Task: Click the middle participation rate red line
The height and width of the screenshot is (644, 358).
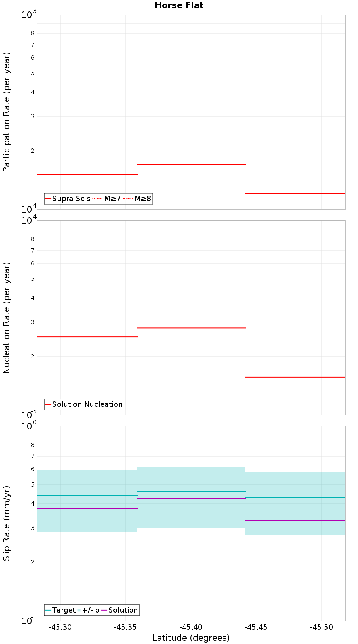Action: coord(191,164)
